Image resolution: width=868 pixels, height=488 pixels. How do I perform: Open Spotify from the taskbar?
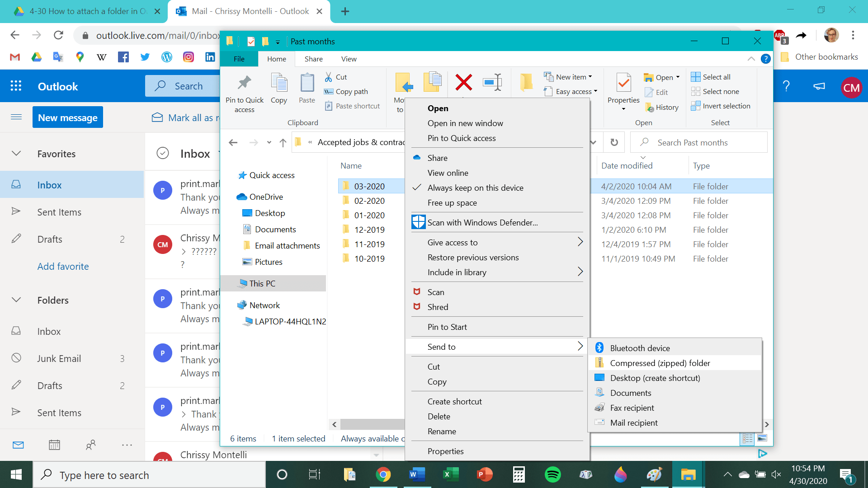coord(552,474)
